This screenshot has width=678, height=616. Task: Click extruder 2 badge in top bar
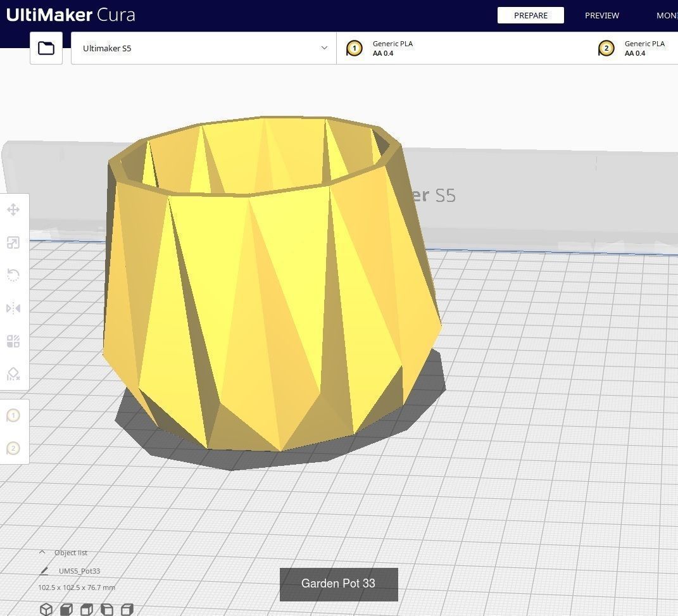tap(606, 48)
